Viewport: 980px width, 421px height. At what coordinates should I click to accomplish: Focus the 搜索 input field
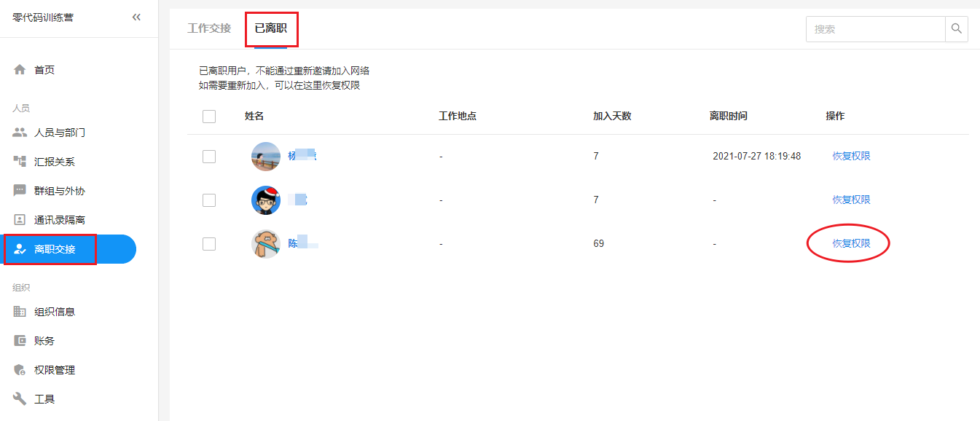[875, 29]
